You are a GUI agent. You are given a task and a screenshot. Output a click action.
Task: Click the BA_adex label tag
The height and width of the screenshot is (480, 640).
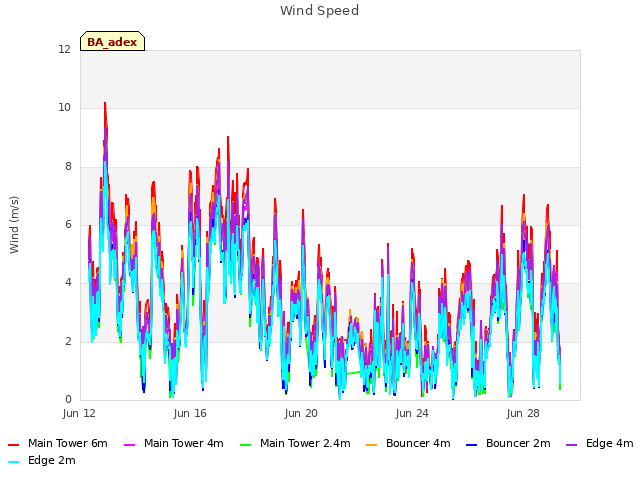pyautogui.click(x=112, y=42)
